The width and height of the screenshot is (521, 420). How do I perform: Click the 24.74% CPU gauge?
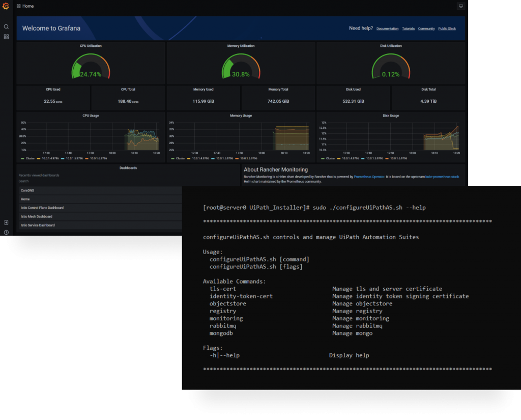(x=91, y=67)
